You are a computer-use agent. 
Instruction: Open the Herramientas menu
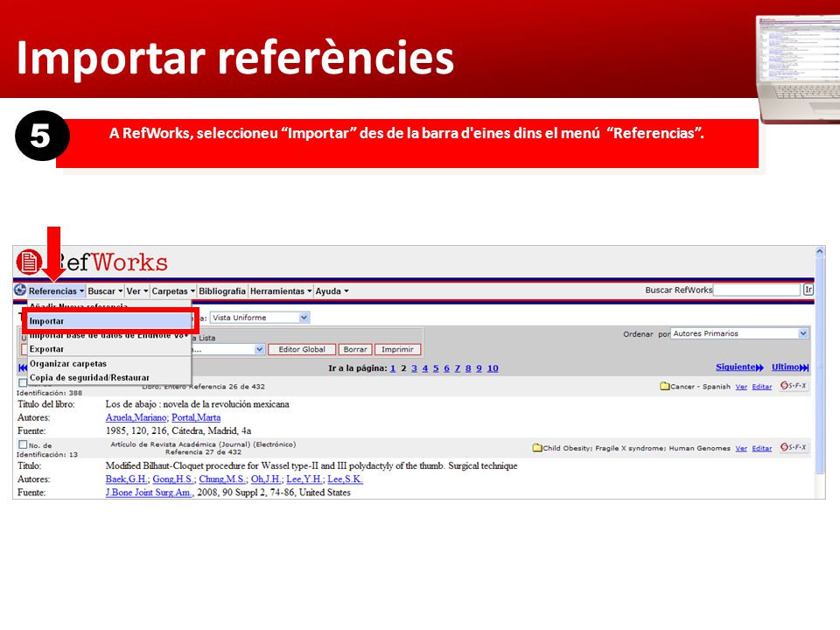pyautogui.click(x=281, y=290)
